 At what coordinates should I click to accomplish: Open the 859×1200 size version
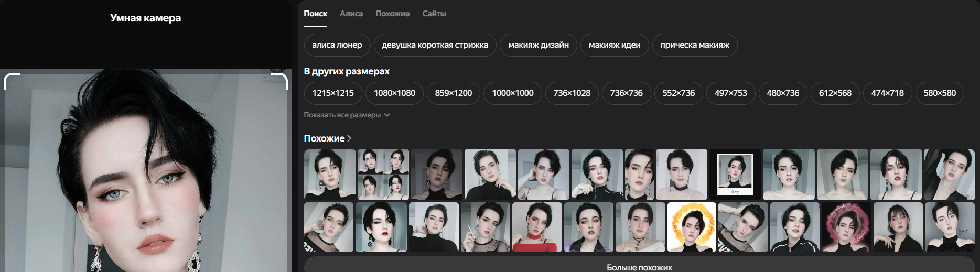click(454, 93)
